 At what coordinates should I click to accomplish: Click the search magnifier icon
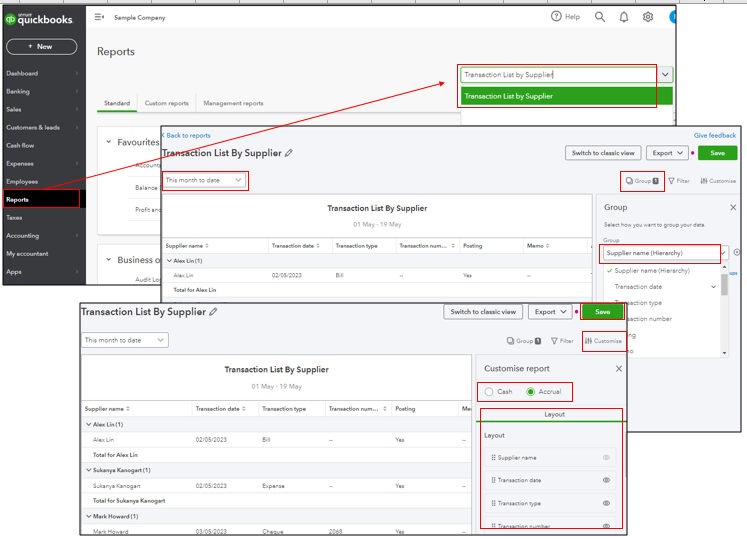pyautogui.click(x=600, y=17)
